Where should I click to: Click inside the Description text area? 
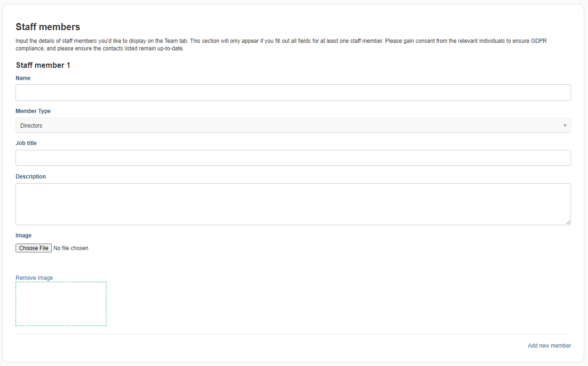point(293,204)
